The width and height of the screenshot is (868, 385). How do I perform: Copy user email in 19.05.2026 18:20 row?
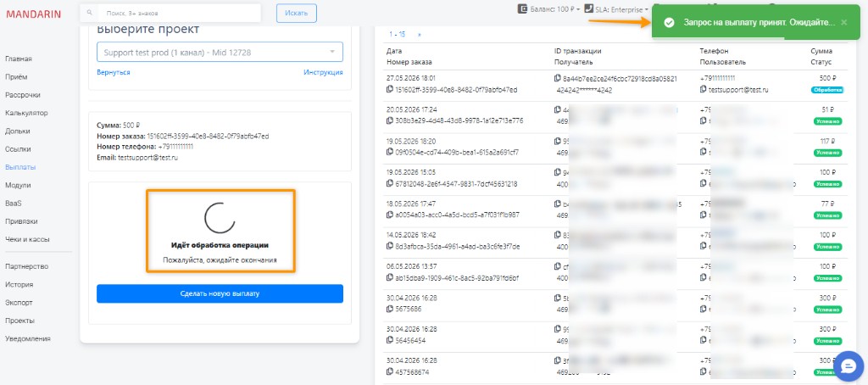(x=703, y=152)
